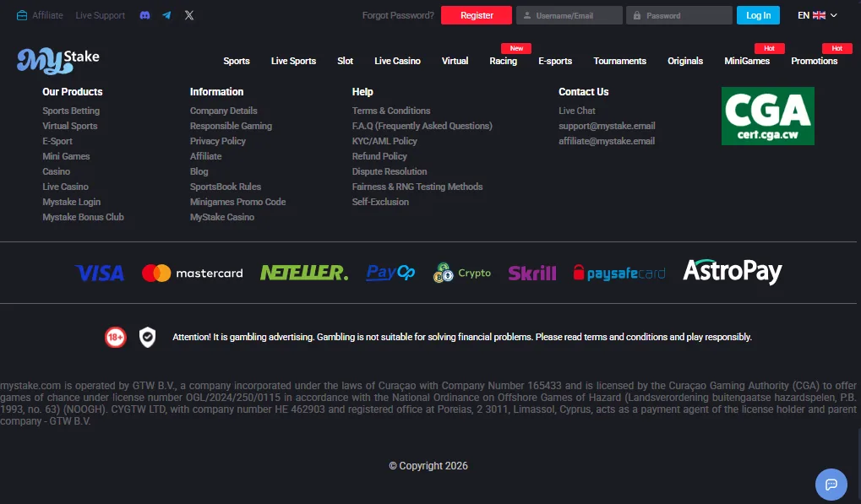Focus the Username/Email field
This screenshot has height=504, width=861.
[569, 15]
